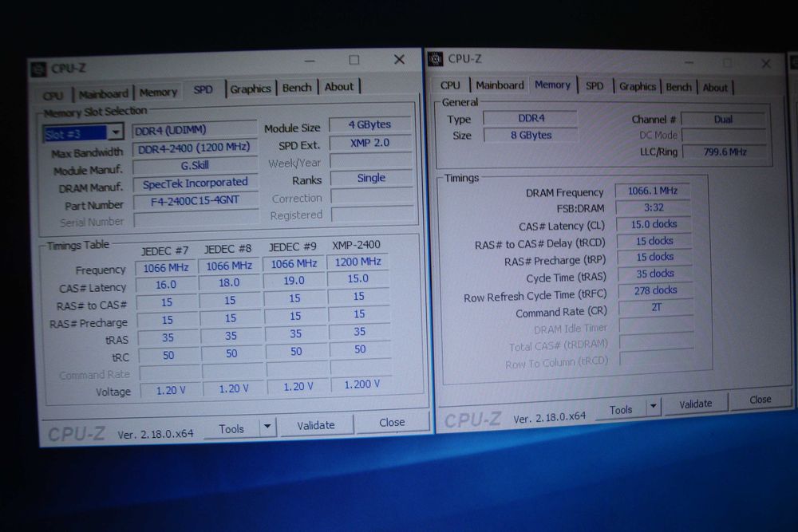
Task: Select Command Rate 2T value
Action: point(656,307)
